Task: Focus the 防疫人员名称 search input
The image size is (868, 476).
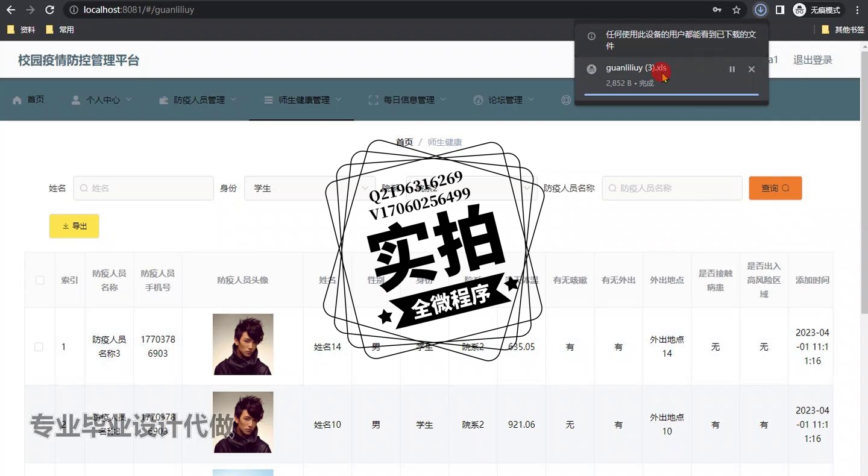Action: 672,188
